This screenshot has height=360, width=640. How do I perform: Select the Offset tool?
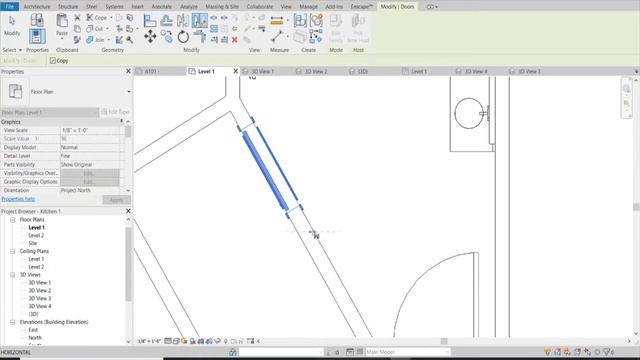167,20
